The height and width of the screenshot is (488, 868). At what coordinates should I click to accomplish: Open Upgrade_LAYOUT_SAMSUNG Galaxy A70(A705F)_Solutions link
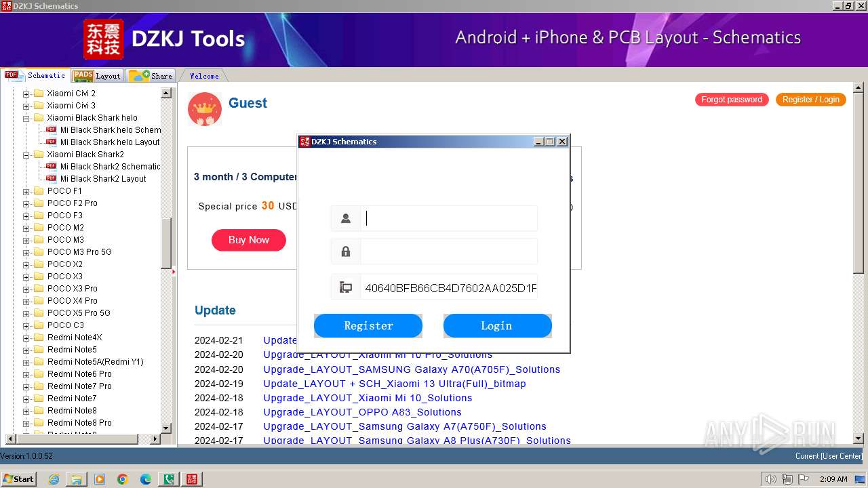412,369
